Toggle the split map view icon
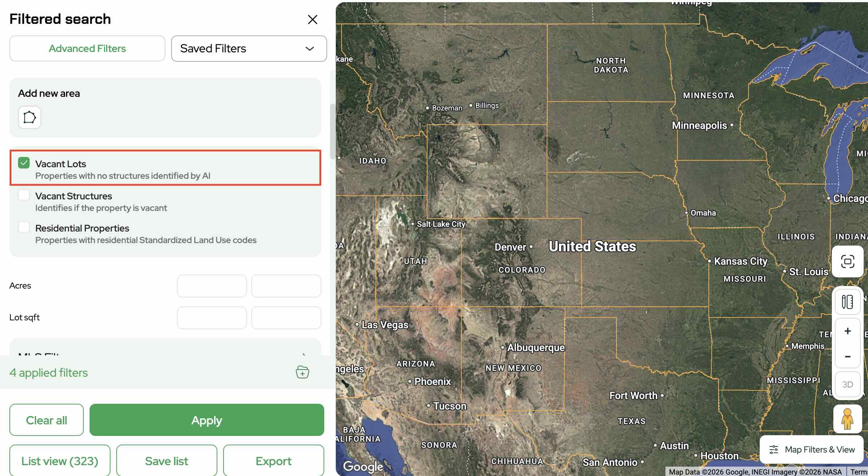This screenshot has width=868, height=476. point(847,302)
